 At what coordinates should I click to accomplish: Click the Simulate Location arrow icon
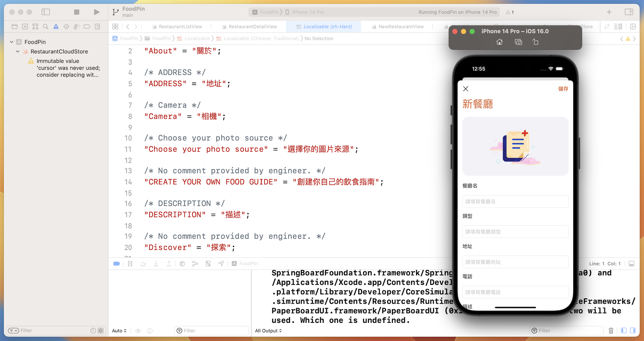point(221,264)
